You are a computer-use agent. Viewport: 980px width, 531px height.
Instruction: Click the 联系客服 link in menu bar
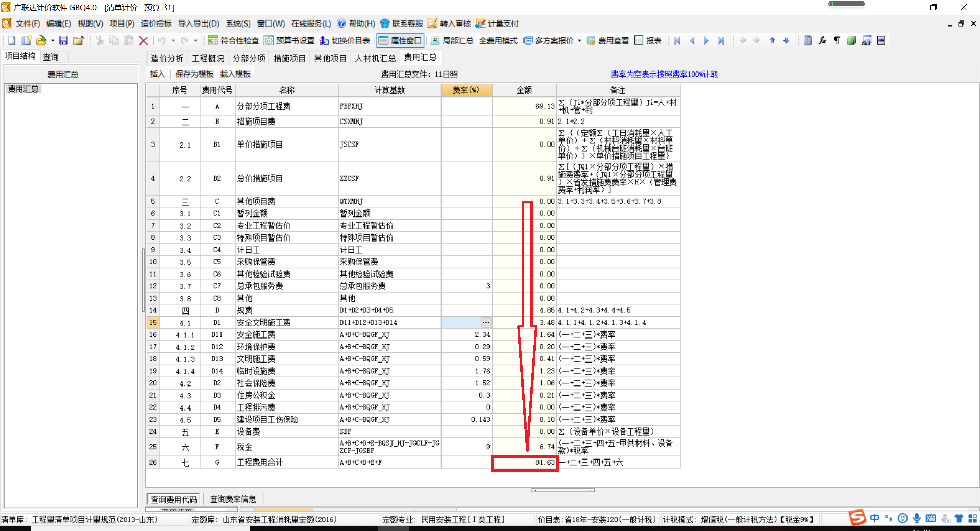pyautogui.click(x=402, y=23)
